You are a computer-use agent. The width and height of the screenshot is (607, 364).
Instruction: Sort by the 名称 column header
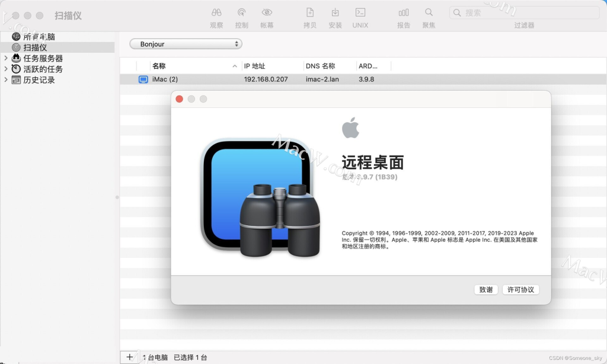159,66
